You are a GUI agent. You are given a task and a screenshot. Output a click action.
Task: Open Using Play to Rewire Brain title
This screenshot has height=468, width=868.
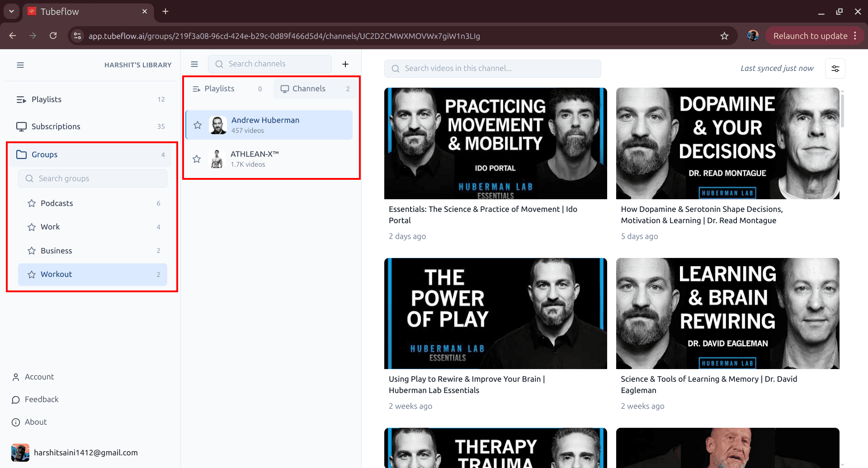pyautogui.click(x=467, y=385)
